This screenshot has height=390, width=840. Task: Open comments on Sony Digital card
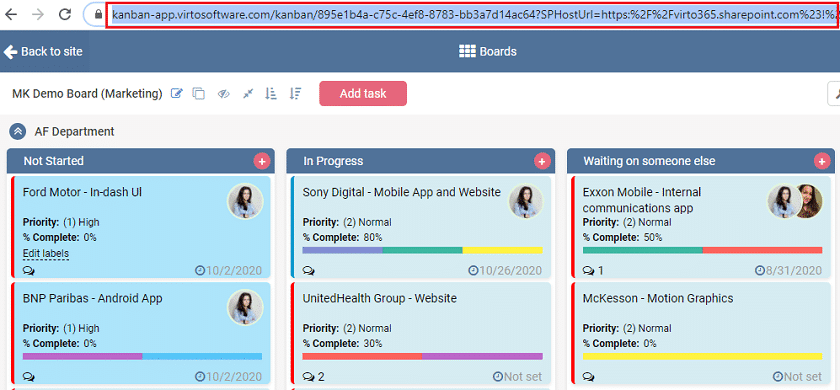click(x=309, y=271)
